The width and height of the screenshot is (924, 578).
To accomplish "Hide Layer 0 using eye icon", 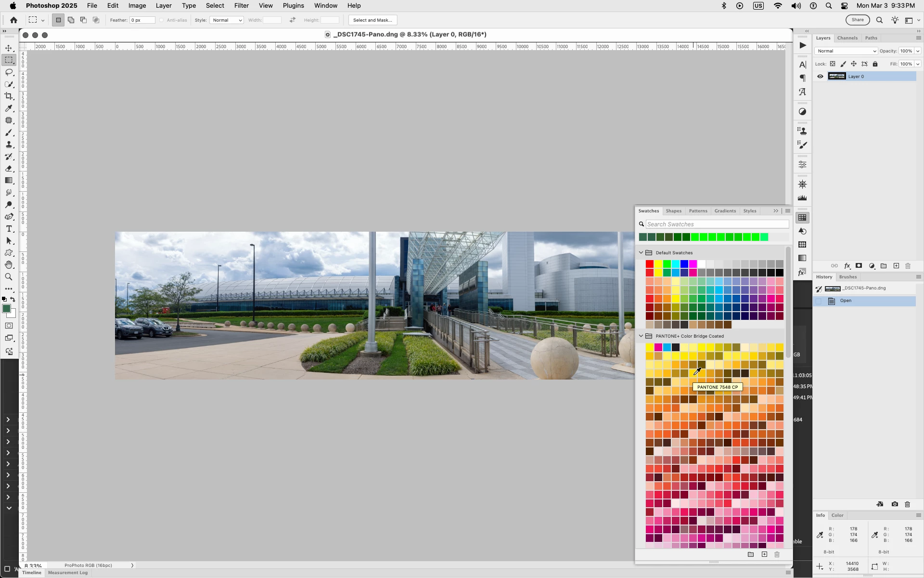I will click(820, 76).
